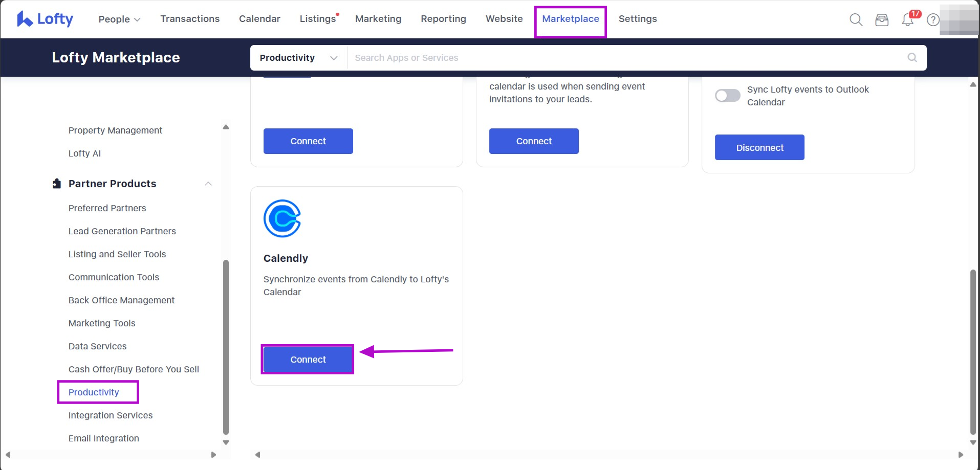Toggle Sync Lofty events to Outlook Calendar
980x470 pixels.
(727, 96)
